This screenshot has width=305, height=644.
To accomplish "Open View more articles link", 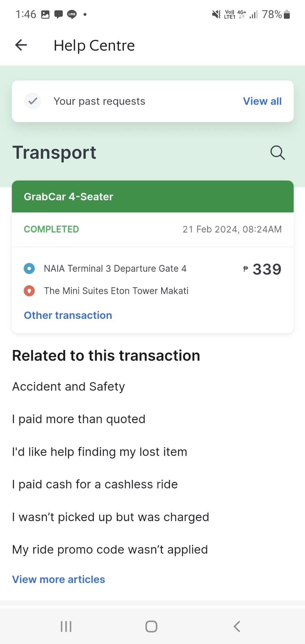I will 59,579.
